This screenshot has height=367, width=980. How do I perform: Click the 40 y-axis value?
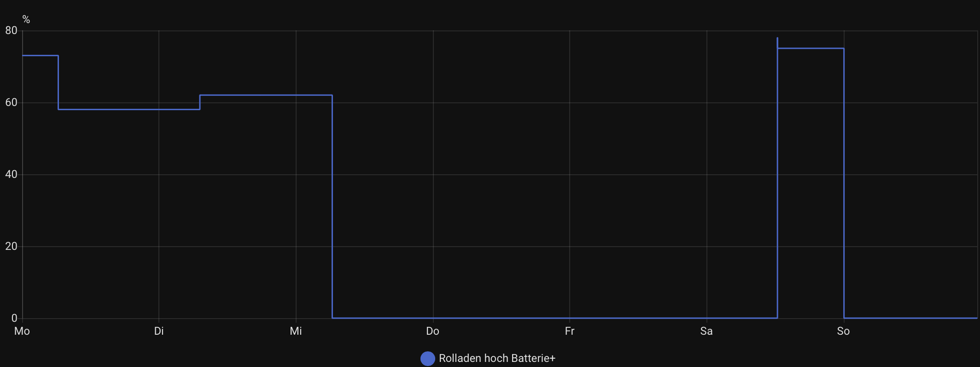11,174
